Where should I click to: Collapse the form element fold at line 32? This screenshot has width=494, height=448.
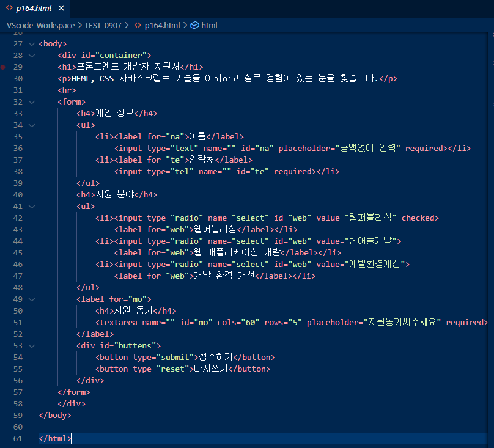[32, 101]
